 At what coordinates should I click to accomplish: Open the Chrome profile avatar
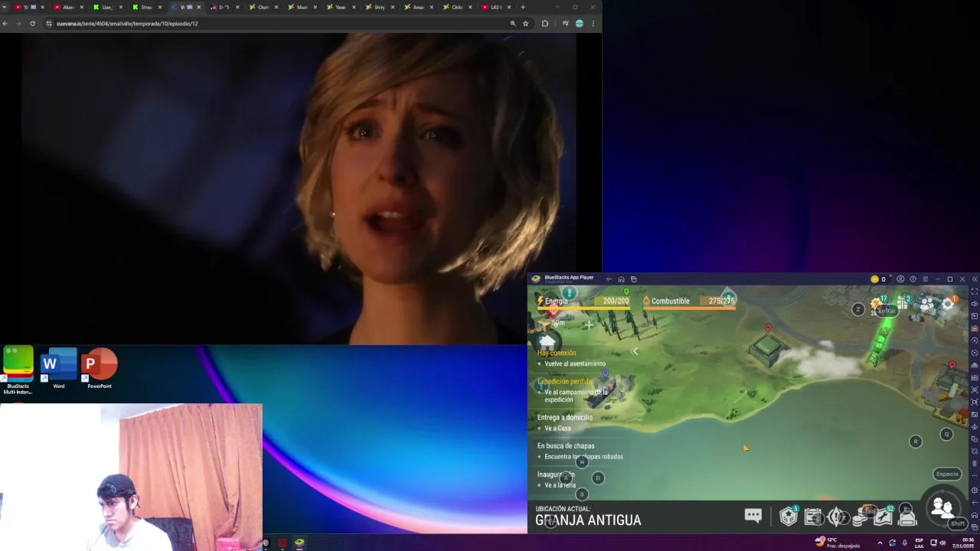pyautogui.click(x=580, y=24)
